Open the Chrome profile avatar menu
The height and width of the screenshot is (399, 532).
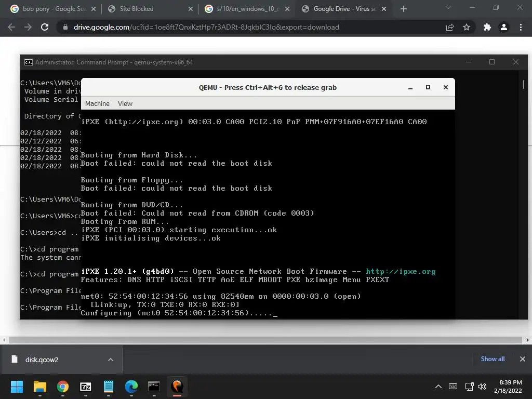[x=504, y=27]
